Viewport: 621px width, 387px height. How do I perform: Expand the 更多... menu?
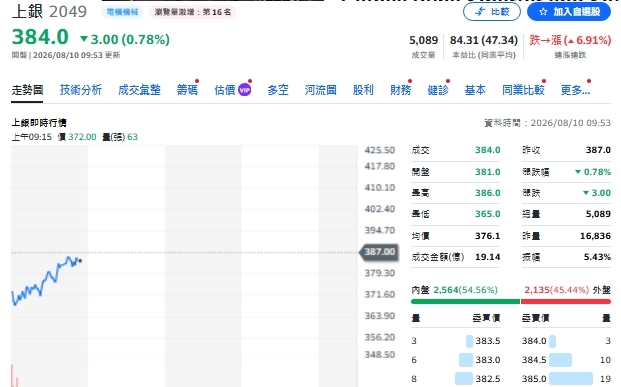coord(575,90)
